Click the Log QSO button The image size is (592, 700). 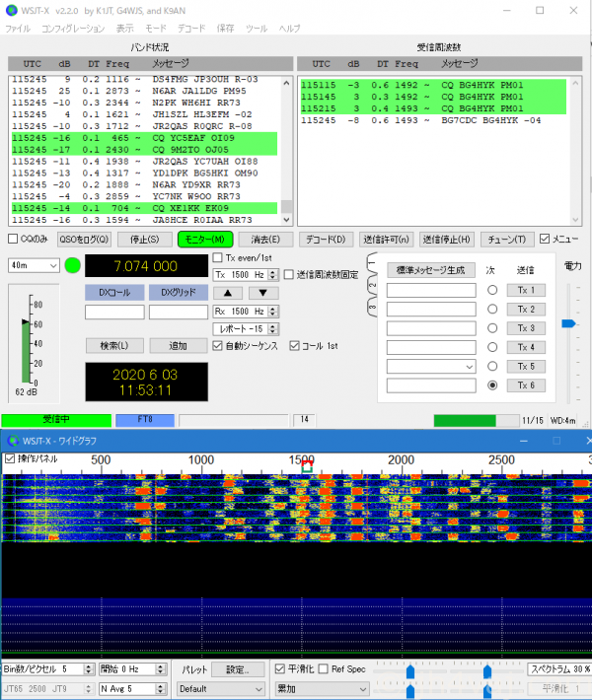tap(84, 239)
